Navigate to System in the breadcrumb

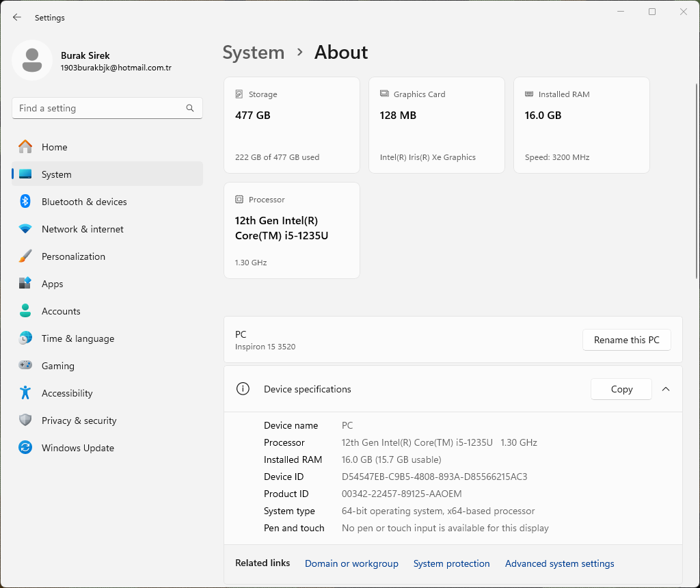(x=253, y=53)
